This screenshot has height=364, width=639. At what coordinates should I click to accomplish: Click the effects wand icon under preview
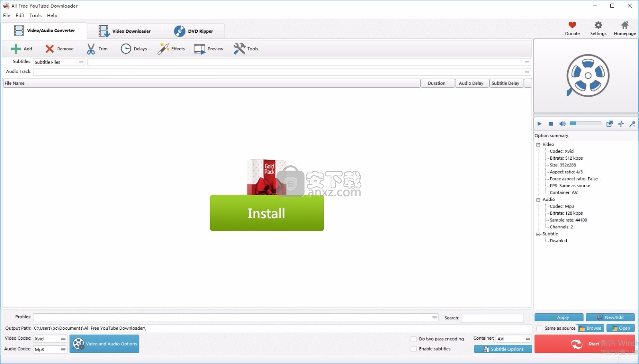[x=632, y=124]
